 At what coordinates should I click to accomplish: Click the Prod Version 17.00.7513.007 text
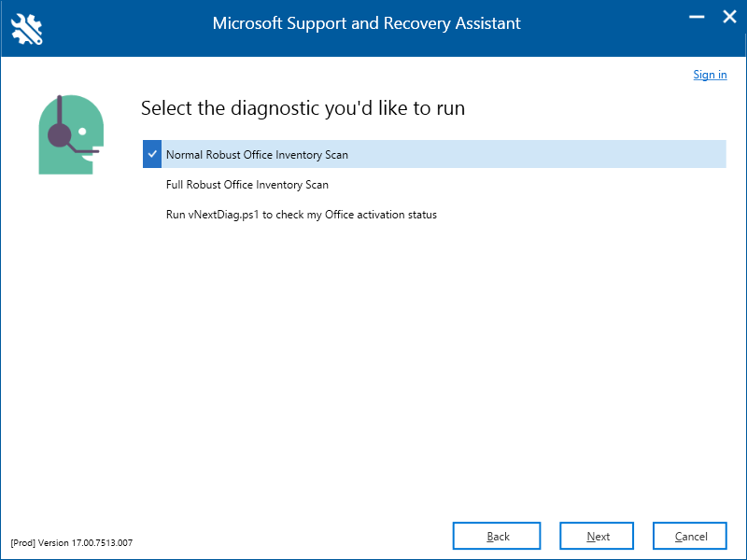[72, 543]
